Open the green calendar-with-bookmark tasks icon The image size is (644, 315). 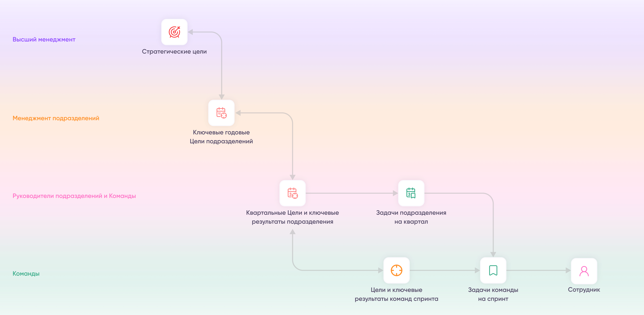coord(411,193)
